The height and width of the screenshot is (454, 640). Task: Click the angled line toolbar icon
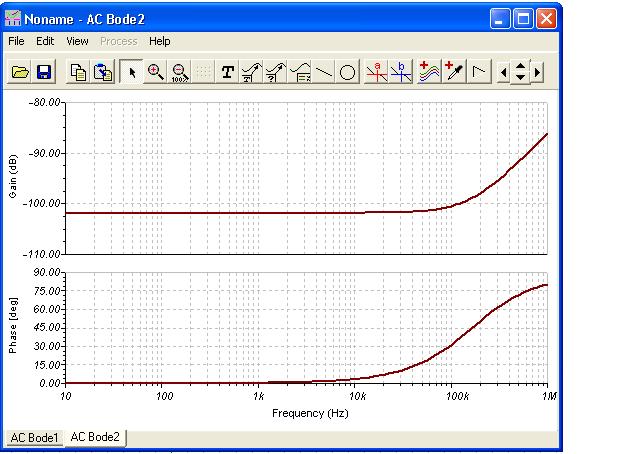click(478, 72)
